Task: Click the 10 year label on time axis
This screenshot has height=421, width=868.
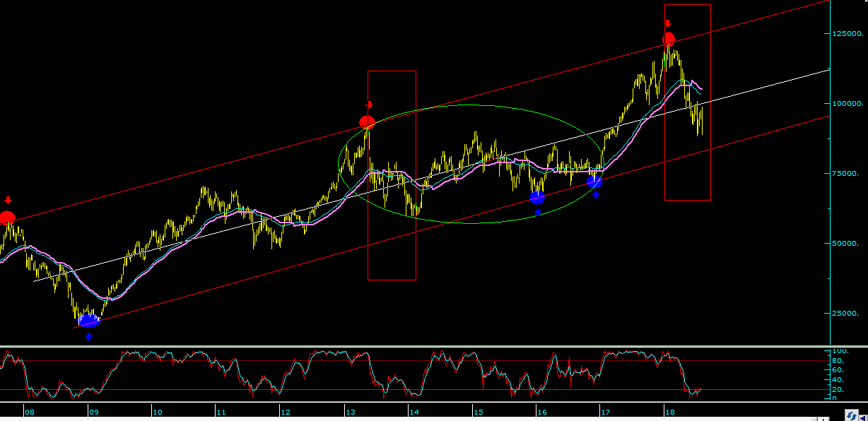Action: pyautogui.click(x=157, y=412)
